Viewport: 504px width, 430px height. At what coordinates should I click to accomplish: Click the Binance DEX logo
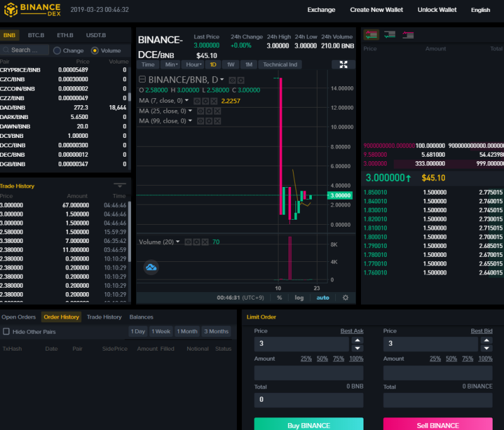[32, 9]
